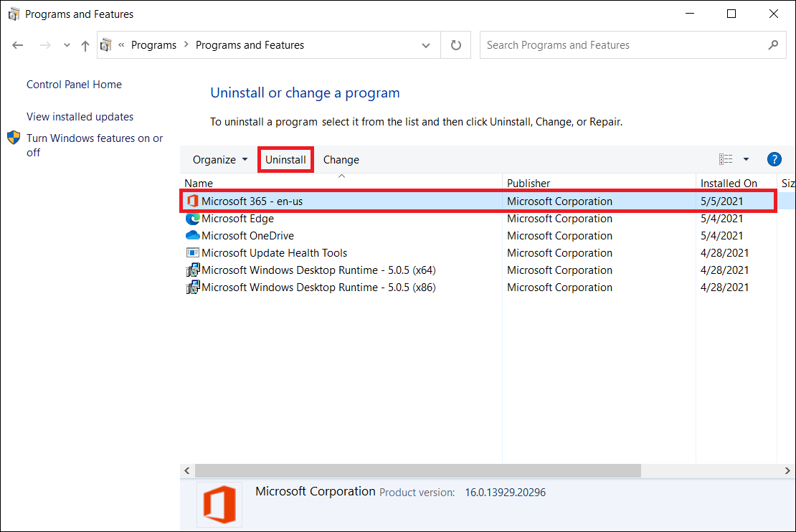Click Update Health Tools' 4/28/2021 date
796x532 pixels.
point(724,253)
